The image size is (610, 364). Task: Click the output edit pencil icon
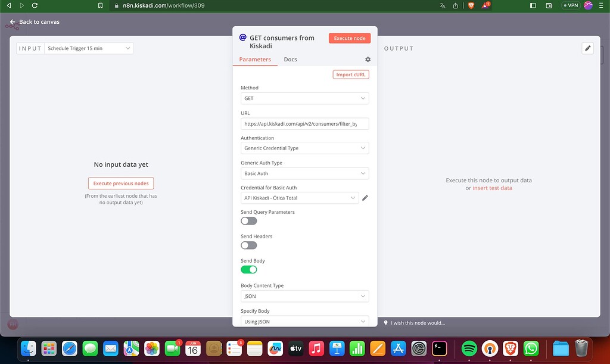[588, 48]
